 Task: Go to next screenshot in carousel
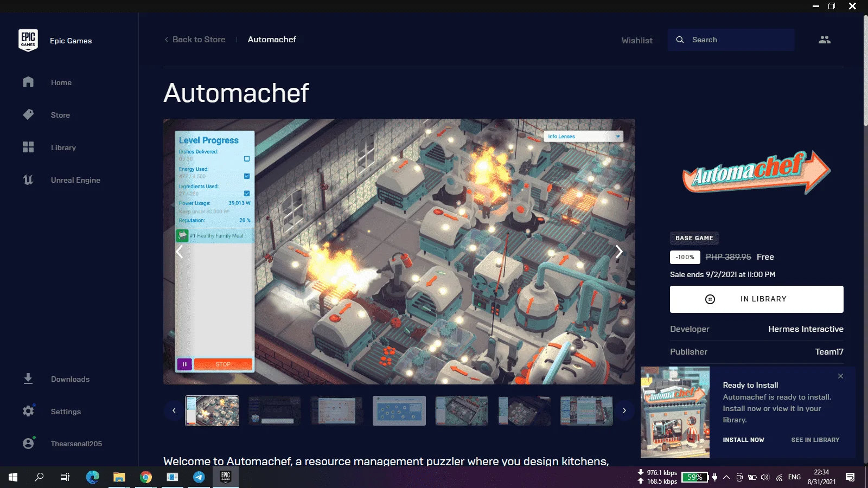point(619,251)
